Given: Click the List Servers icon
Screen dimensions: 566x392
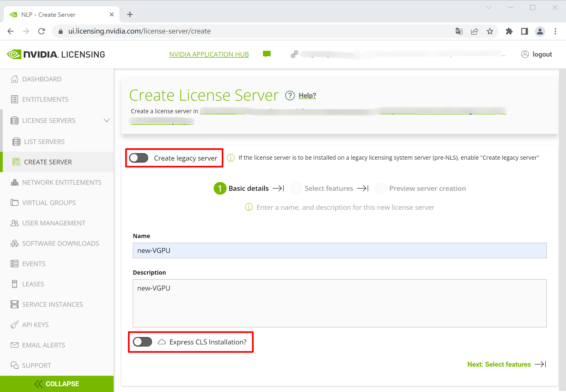Looking at the screenshot, I should click(x=17, y=142).
